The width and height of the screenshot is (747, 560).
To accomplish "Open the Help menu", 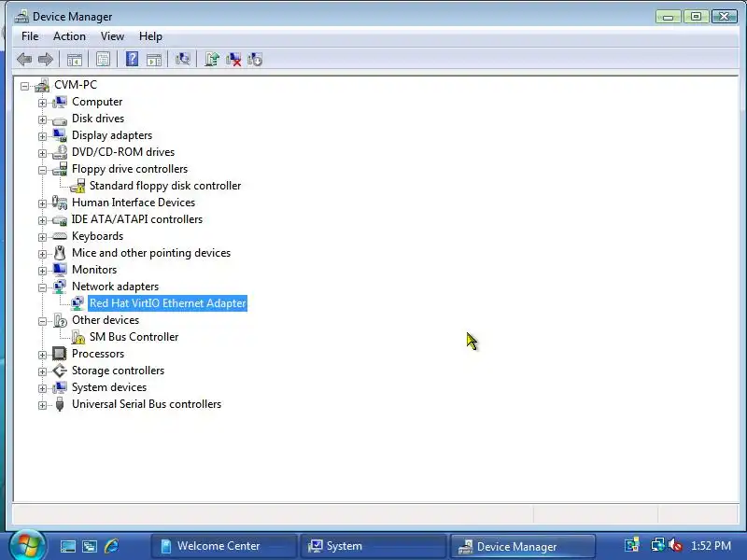I will click(150, 36).
